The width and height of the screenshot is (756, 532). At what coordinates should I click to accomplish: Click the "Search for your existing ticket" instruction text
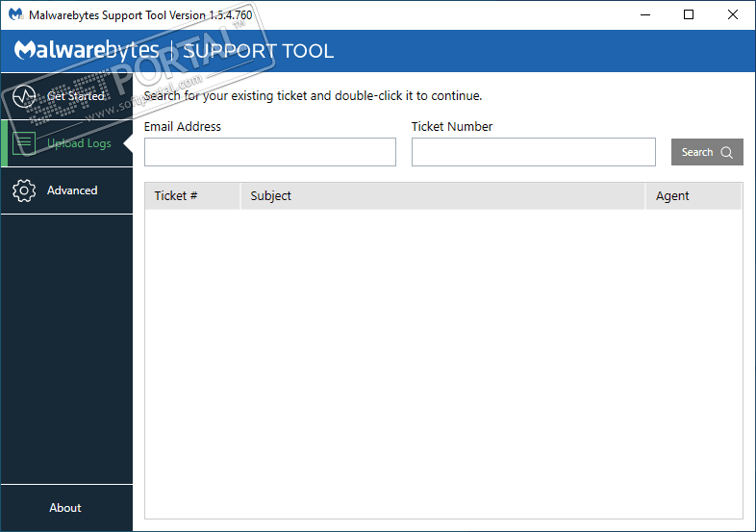313,96
